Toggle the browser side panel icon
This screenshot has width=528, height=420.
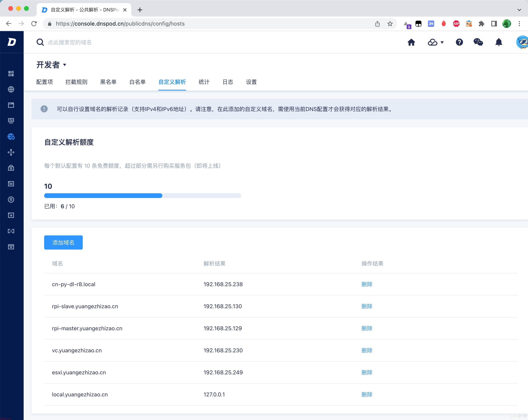coord(494,23)
